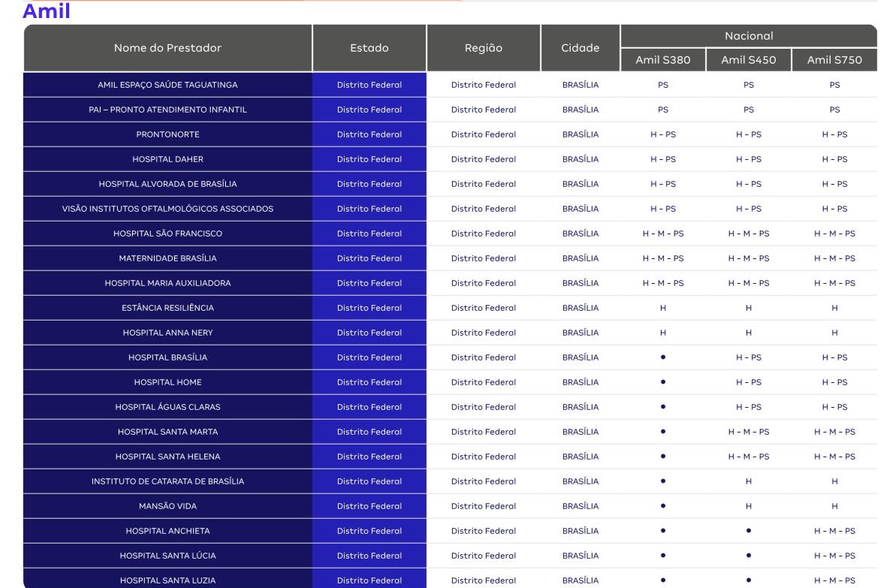The width and height of the screenshot is (887, 588).
Task: Click the Amil heading above the table
Action: (47, 11)
